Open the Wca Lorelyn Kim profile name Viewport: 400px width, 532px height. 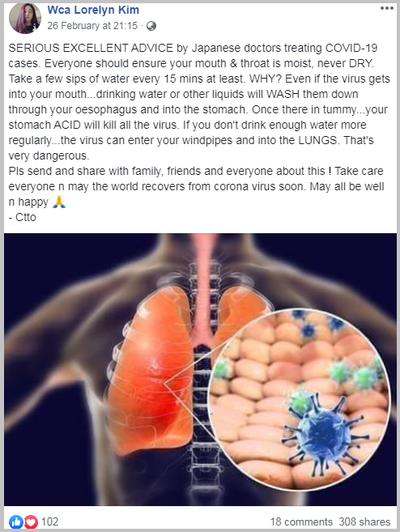pyautogui.click(x=93, y=10)
